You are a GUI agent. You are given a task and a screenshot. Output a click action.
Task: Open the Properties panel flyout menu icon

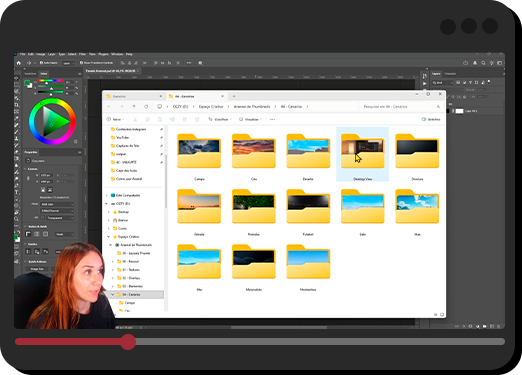79,152
